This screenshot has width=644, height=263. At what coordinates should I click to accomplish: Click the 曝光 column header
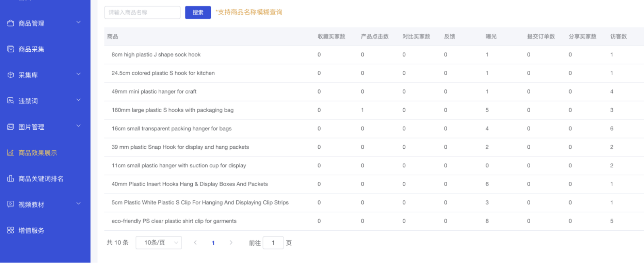point(491,36)
